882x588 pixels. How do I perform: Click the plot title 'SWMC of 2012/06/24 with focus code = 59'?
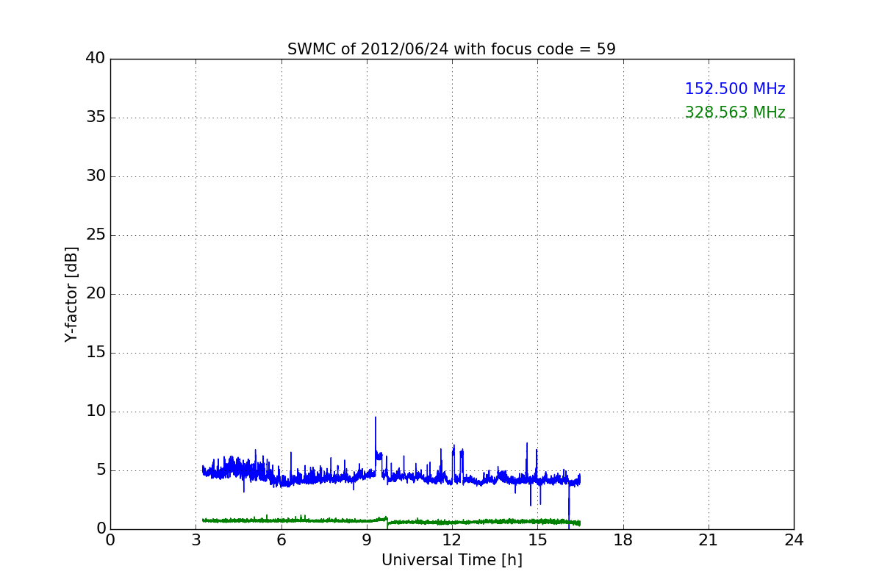pyautogui.click(x=451, y=49)
